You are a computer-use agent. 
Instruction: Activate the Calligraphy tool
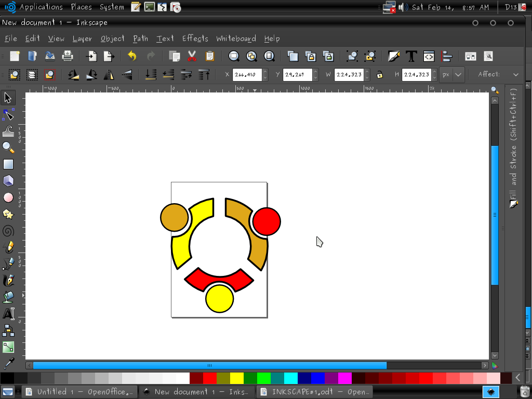click(x=8, y=280)
